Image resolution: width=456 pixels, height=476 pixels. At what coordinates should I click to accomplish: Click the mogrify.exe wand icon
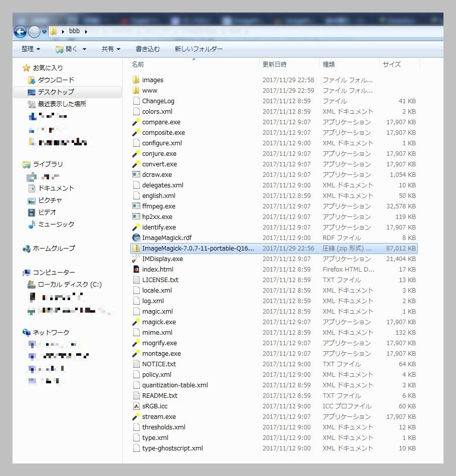pyautogui.click(x=136, y=343)
